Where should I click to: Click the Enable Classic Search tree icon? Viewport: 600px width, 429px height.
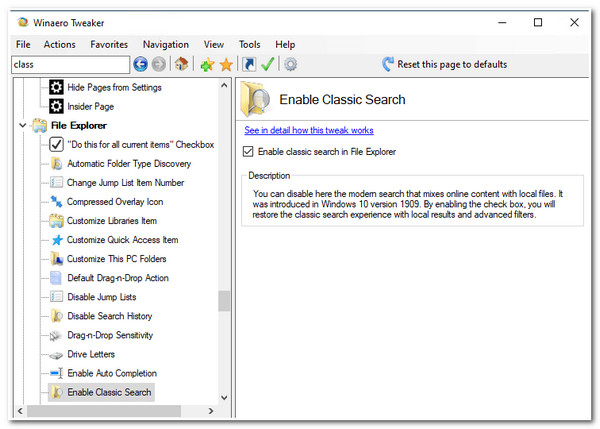click(57, 392)
